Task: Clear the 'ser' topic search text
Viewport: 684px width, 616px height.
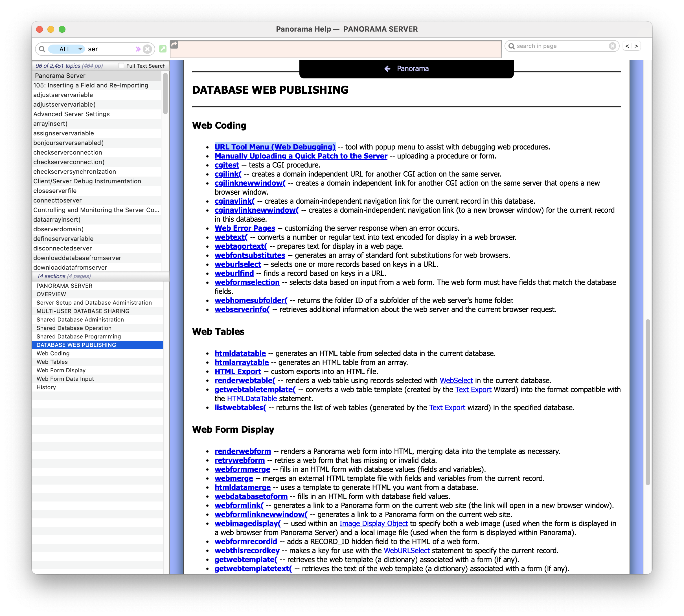Action: click(147, 49)
